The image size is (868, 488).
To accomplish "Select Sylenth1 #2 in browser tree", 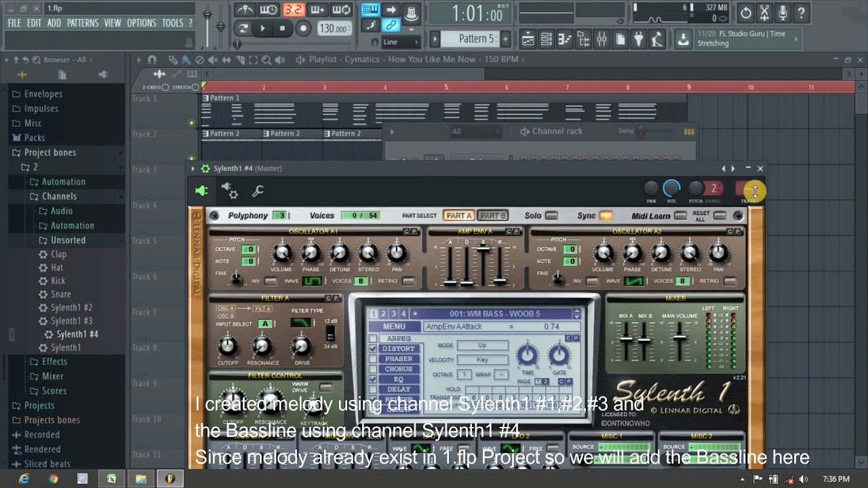I will pyautogui.click(x=71, y=308).
